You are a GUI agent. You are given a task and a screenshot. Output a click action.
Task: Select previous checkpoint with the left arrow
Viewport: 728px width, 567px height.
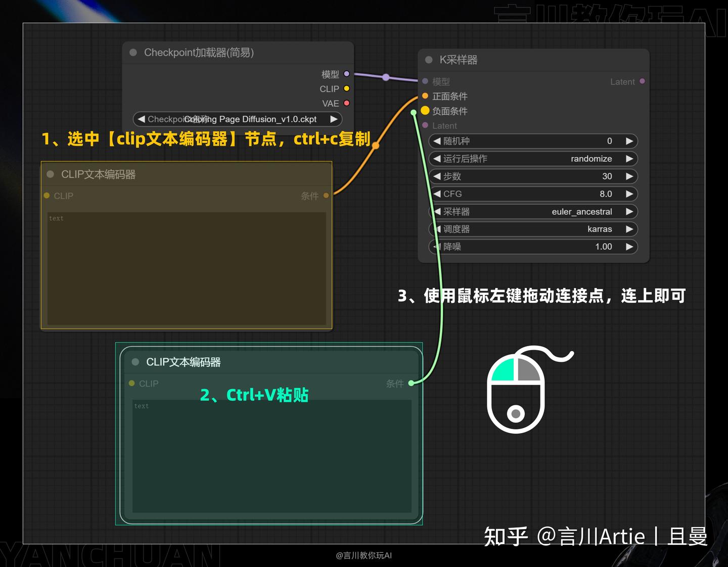pyautogui.click(x=142, y=119)
